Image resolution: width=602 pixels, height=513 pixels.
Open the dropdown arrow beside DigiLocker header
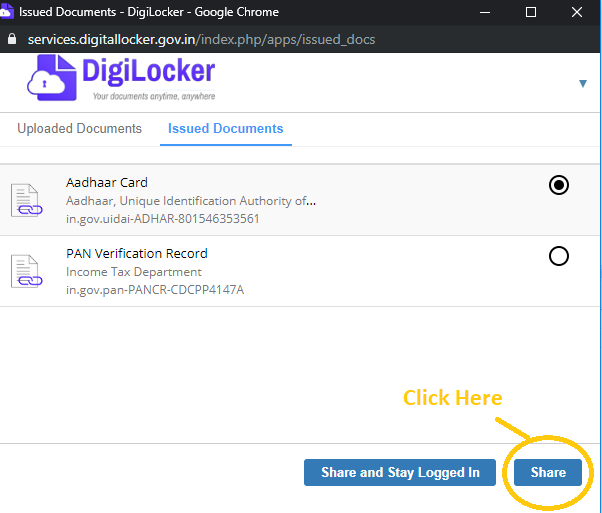583,83
